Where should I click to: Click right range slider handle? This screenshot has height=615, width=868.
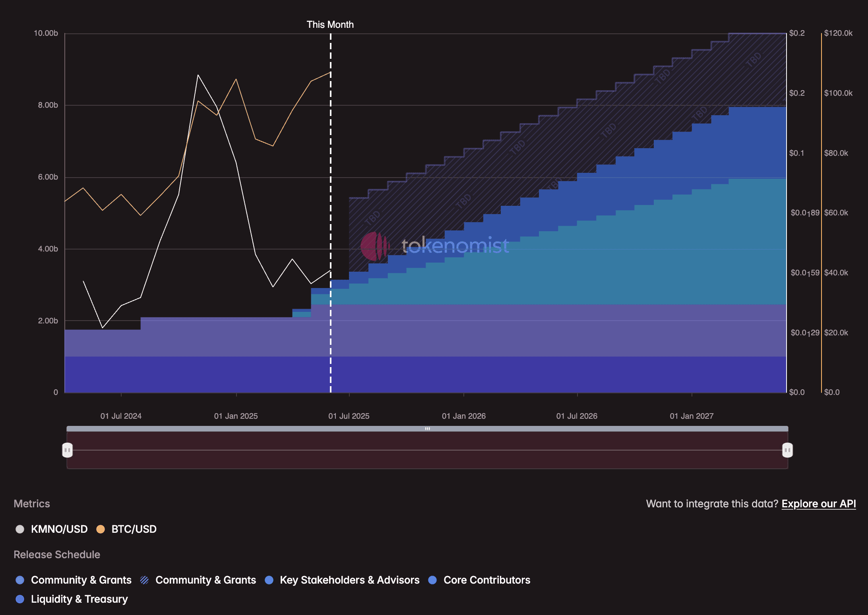(x=787, y=450)
